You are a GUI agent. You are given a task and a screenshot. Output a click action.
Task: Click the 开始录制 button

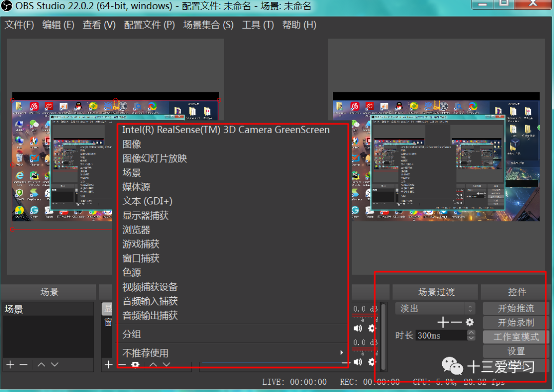516,322
